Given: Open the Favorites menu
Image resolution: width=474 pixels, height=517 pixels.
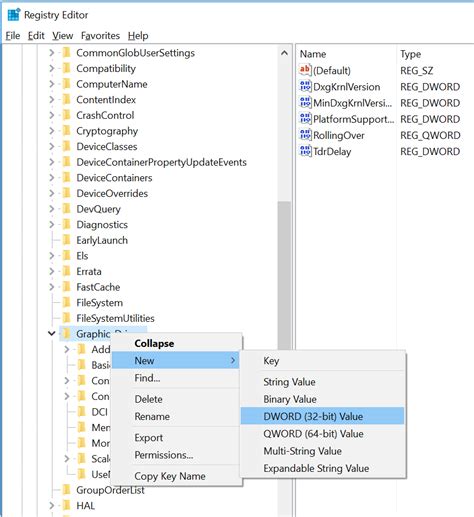Looking at the screenshot, I should (100, 36).
